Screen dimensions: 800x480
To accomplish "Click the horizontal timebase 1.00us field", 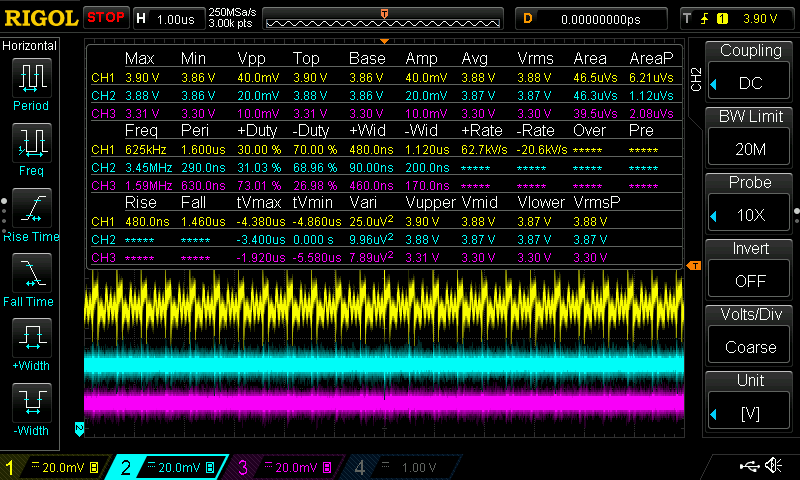I will pyautogui.click(x=177, y=18).
